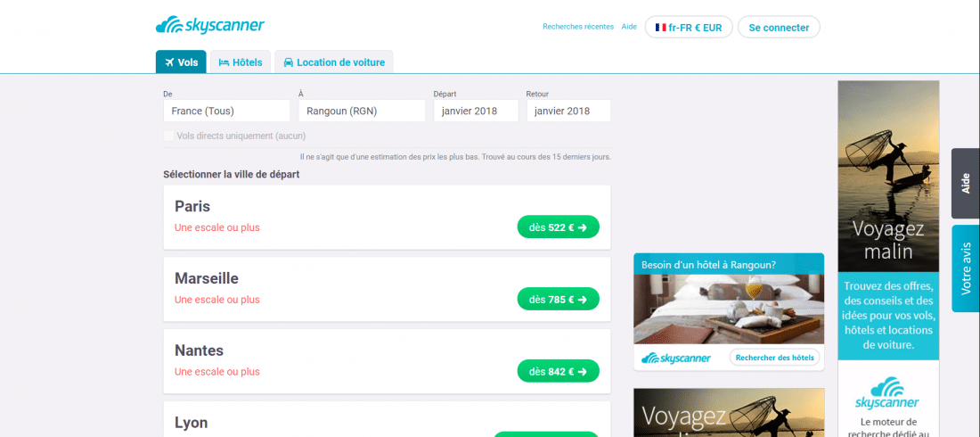Open the side Aide tab
Viewport: 980px width, 437px height.
966,184
